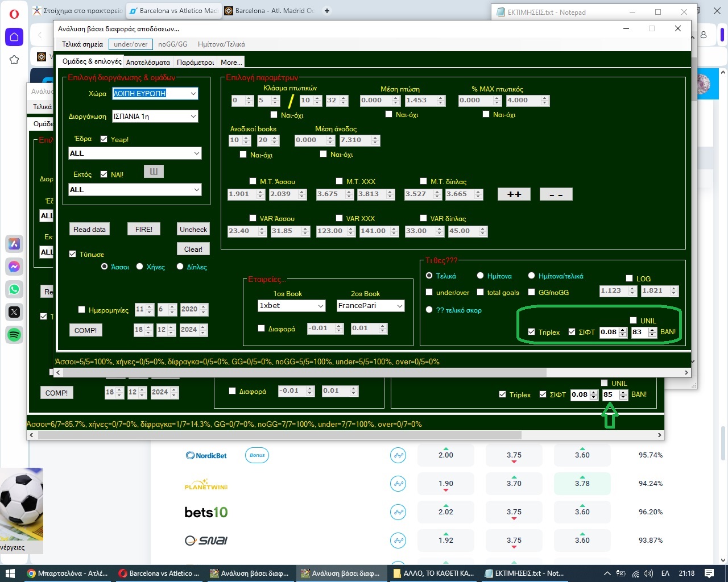Enable the Ημερομηνίες checkbox
Viewport: 728px width, 582px height.
click(82, 310)
